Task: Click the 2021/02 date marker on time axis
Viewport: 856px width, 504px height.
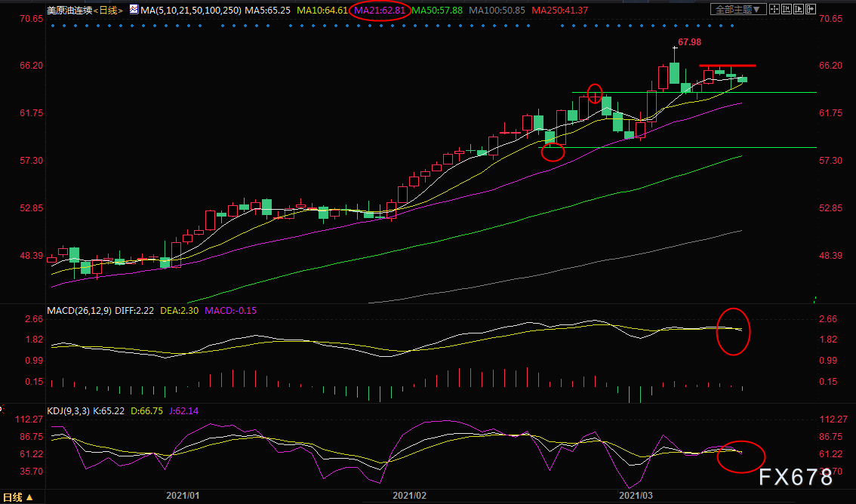Action: pyautogui.click(x=410, y=496)
